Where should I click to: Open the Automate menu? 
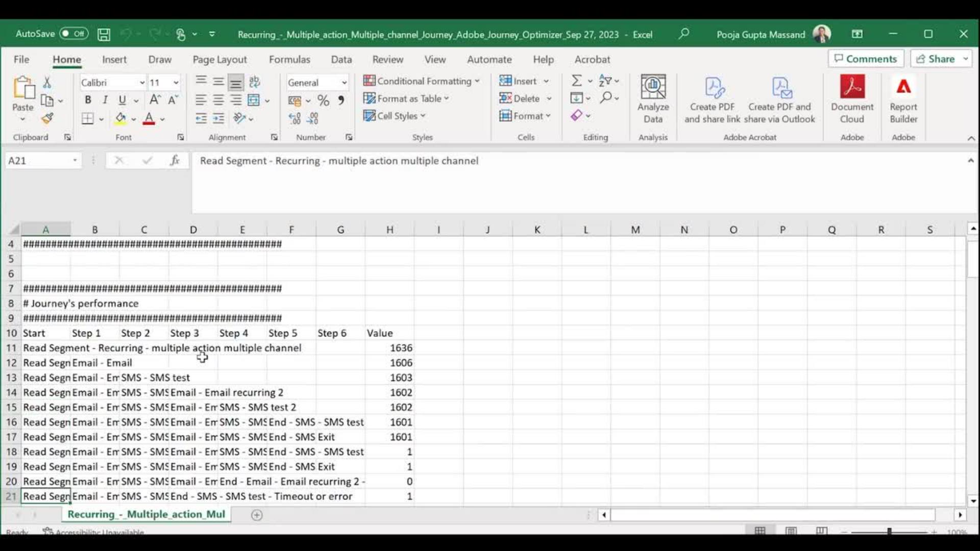pyautogui.click(x=489, y=59)
